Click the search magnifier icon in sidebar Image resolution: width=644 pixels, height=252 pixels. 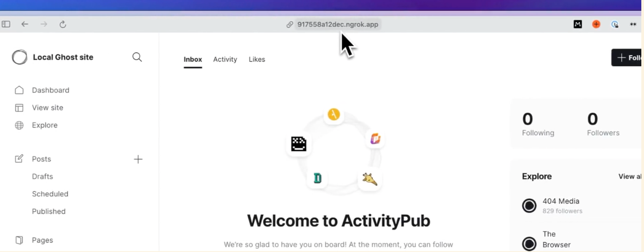137,57
